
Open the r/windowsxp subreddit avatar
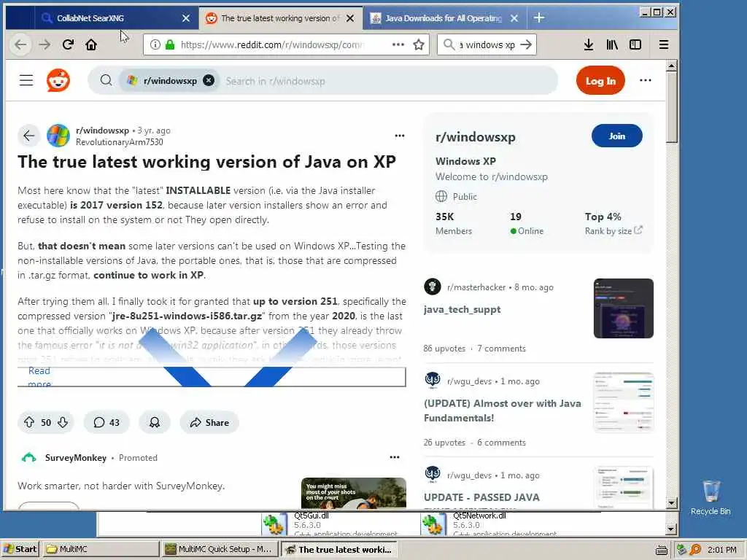point(58,136)
